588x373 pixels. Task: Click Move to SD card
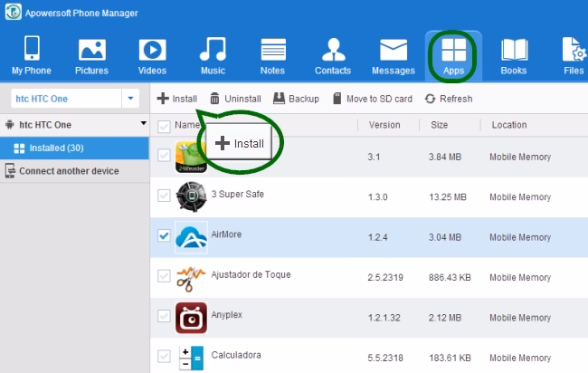click(373, 99)
